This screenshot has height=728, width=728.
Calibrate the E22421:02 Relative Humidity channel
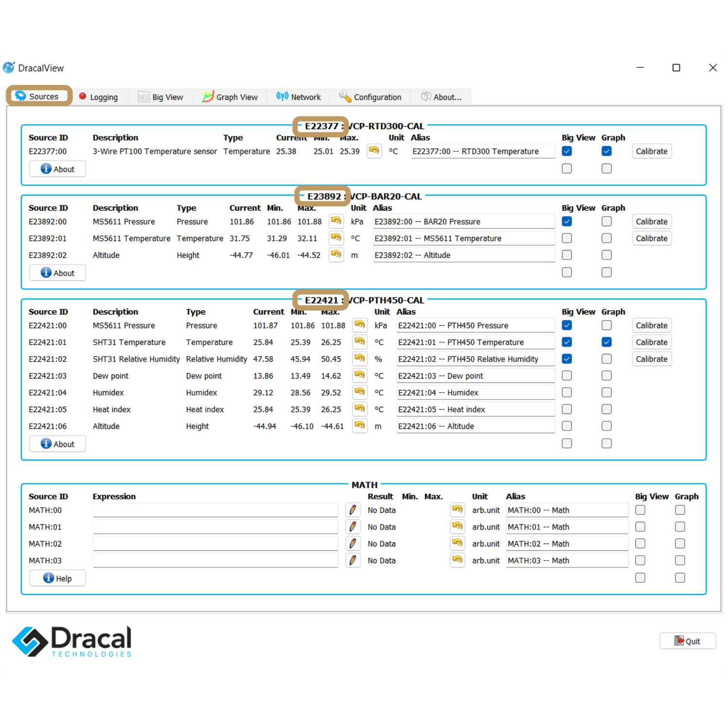[652, 359]
